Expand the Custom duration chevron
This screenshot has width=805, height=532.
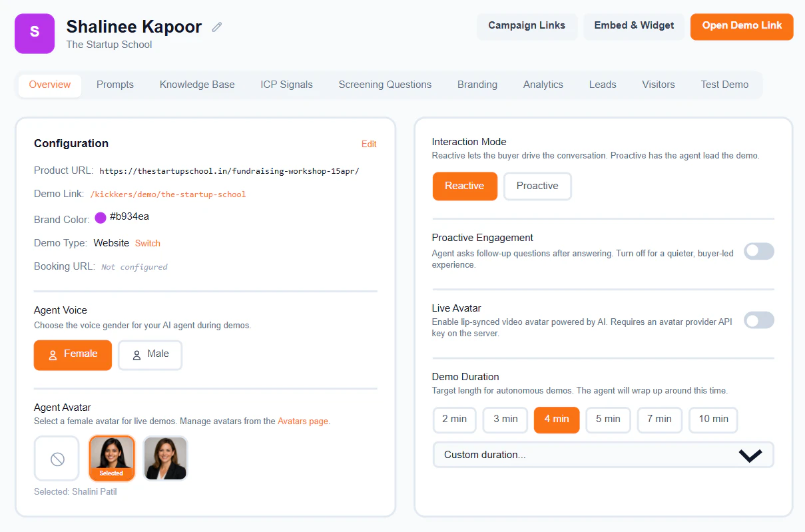coord(750,455)
